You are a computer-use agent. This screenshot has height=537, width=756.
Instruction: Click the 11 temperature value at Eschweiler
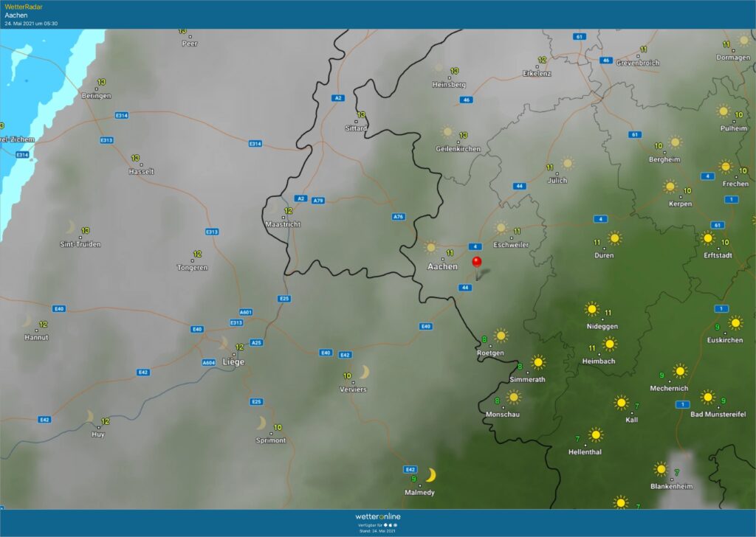point(517,231)
